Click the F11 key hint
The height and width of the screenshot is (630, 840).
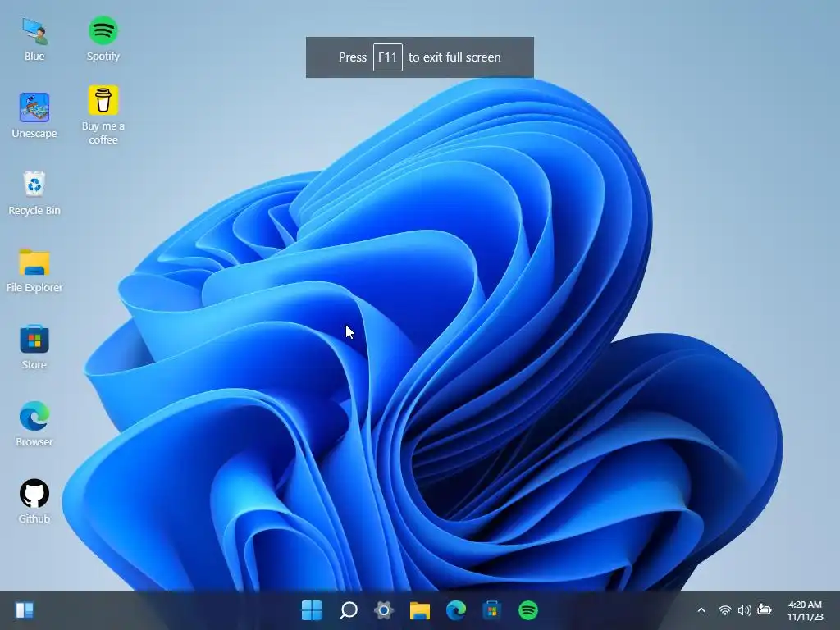tap(388, 57)
